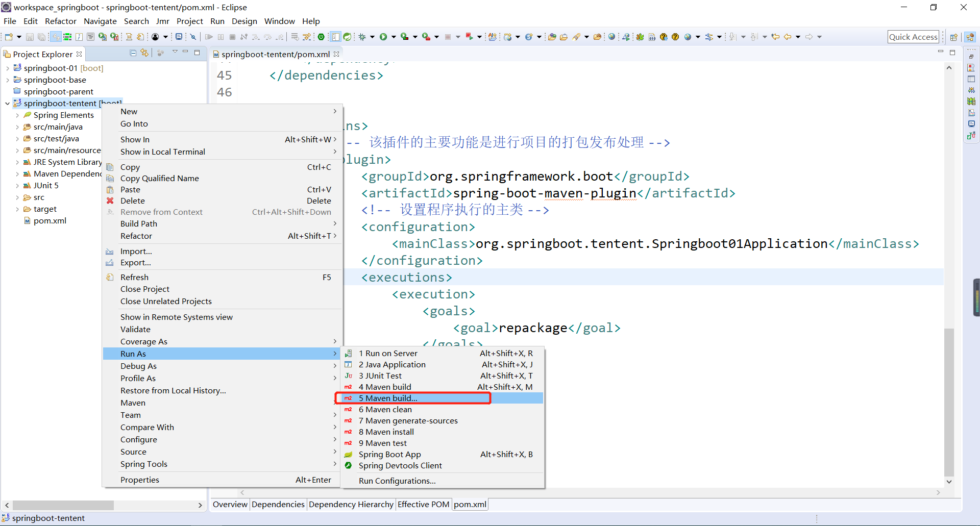This screenshot has height=526, width=980.
Task: Click the Back navigation arrow icon
Action: [x=787, y=37]
